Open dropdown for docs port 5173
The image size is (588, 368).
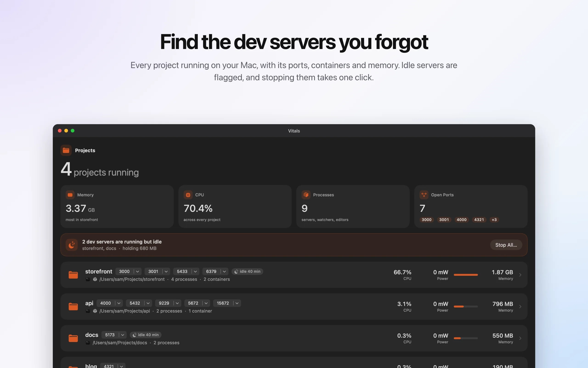click(123, 335)
